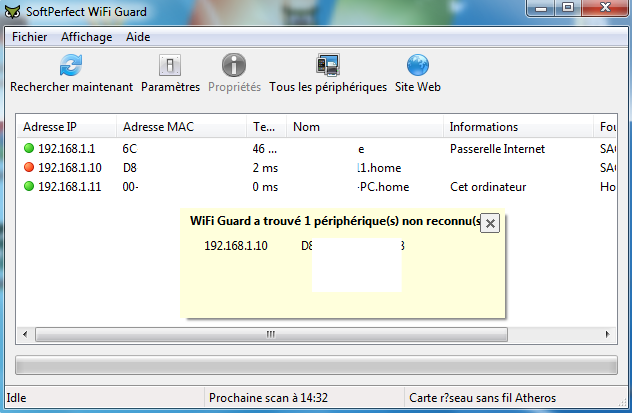This screenshot has height=413, width=632.
Task: Click the horizontal scrollbar thumb
Action: (x=271, y=334)
